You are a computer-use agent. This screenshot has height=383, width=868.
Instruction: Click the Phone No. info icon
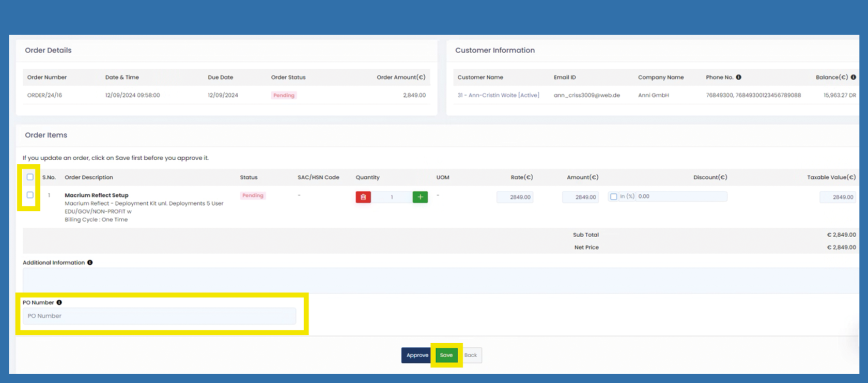(739, 77)
